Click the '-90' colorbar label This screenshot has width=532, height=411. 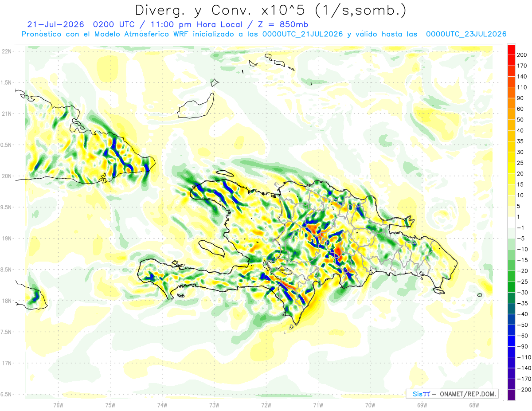pyautogui.click(x=523, y=347)
